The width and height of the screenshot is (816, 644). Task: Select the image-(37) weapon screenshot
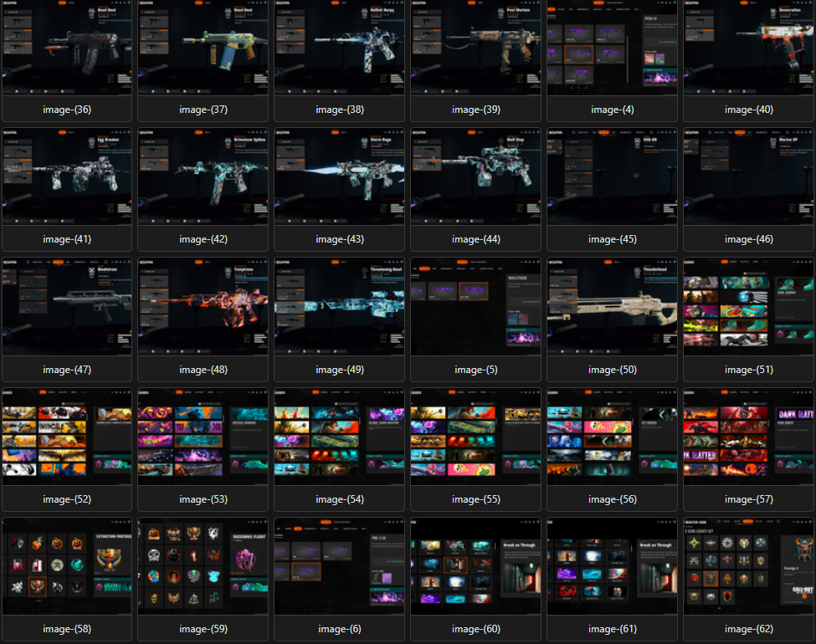[203, 48]
